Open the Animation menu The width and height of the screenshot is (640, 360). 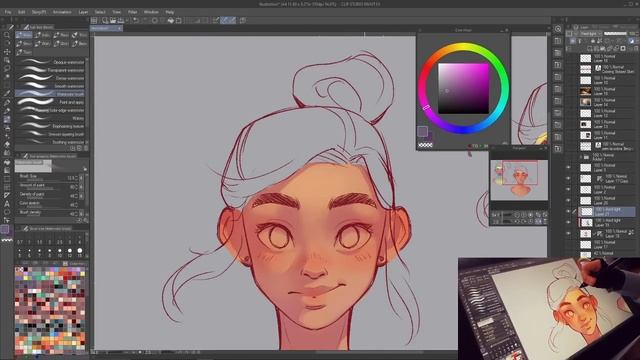(62, 12)
